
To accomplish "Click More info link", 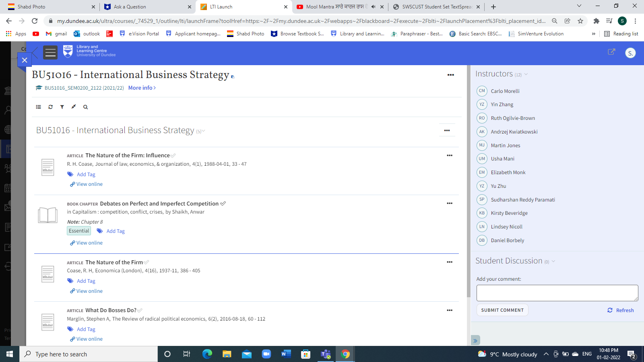I will tap(142, 88).
